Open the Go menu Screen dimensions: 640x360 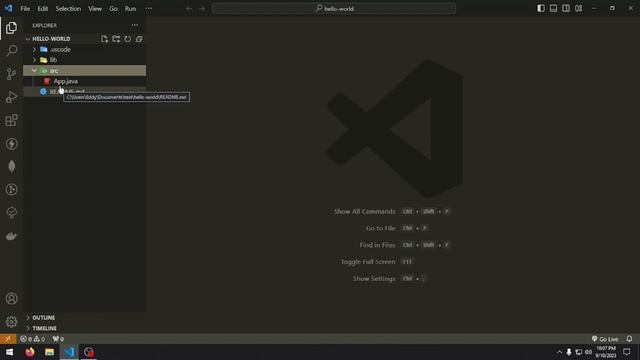[113, 9]
